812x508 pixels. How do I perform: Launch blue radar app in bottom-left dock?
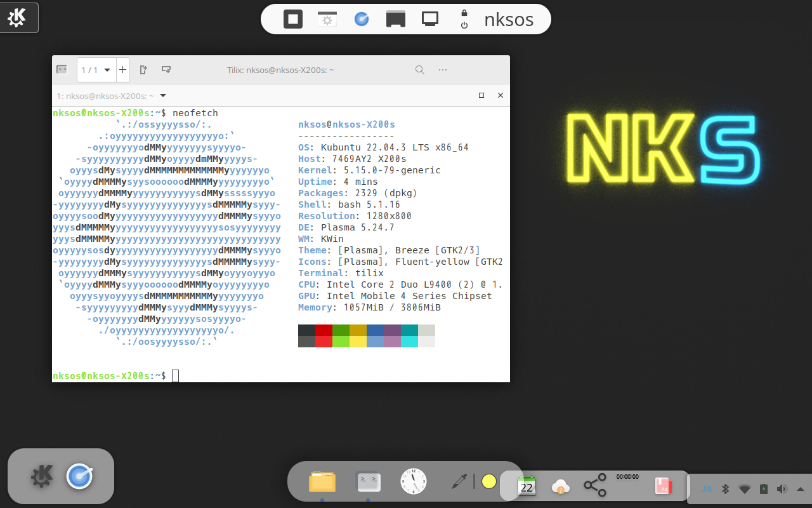[x=80, y=476]
